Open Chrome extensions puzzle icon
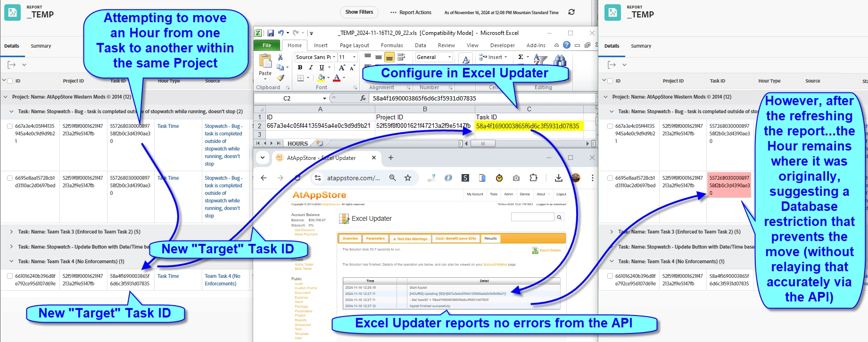The width and height of the screenshot is (868, 342). pos(533,178)
